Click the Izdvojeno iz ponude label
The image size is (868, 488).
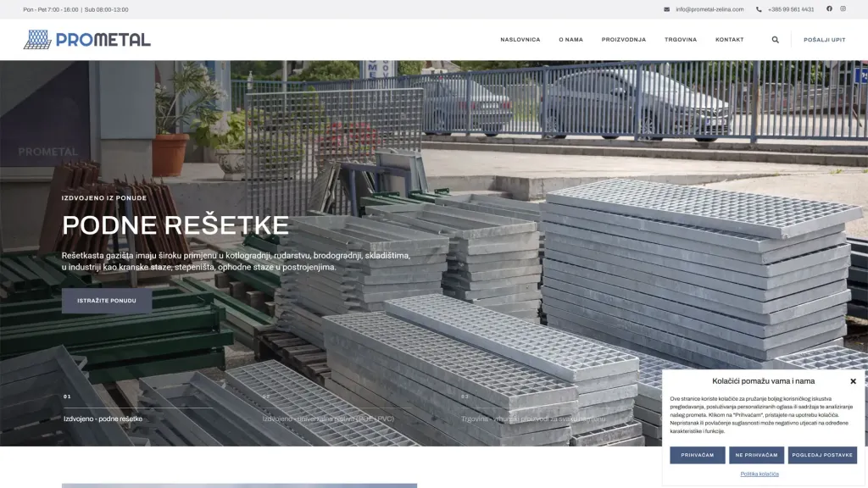click(104, 198)
